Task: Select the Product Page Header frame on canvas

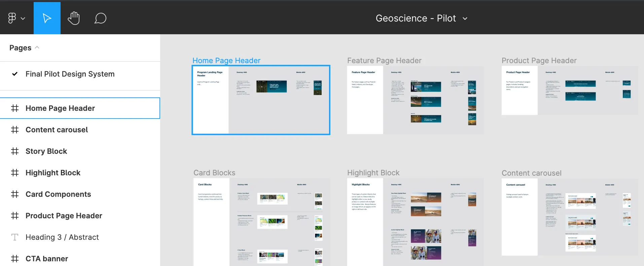Action: [x=570, y=91]
